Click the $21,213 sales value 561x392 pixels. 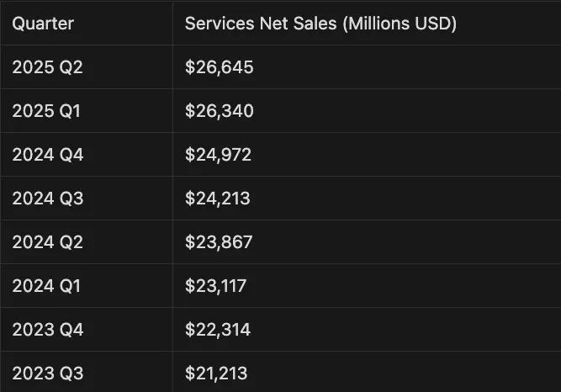[216, 373]
